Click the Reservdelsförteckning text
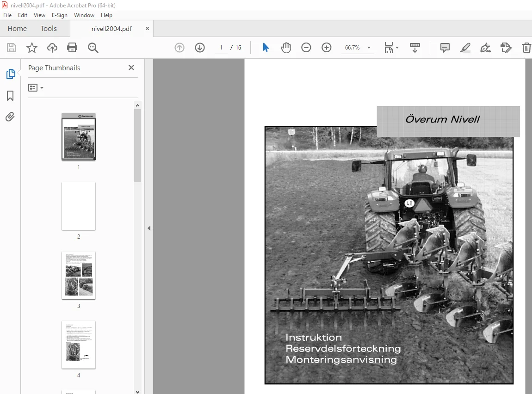Viewport: 532px width, 394px height. click(343, 349)
